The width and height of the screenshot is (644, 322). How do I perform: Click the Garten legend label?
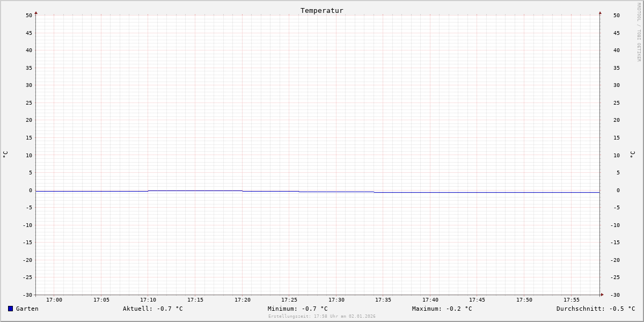click(x=27, y=309)
